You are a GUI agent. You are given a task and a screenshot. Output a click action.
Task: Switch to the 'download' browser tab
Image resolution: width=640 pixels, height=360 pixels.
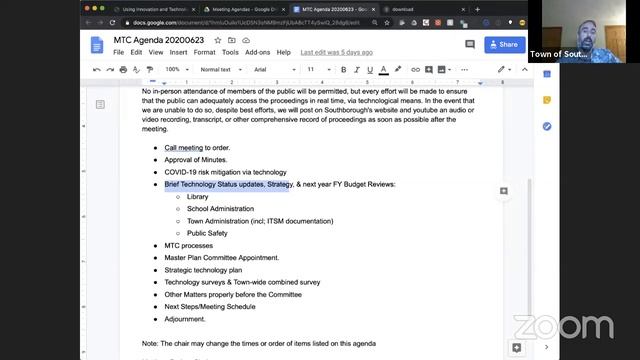424,9
